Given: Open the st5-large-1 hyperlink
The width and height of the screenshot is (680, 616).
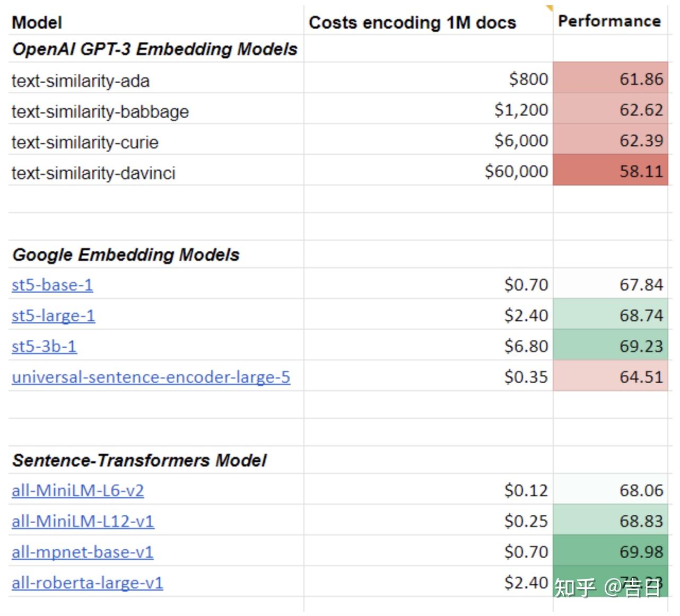Looking at the screenshot, I should pyautogui.click(x=53, y=315).
